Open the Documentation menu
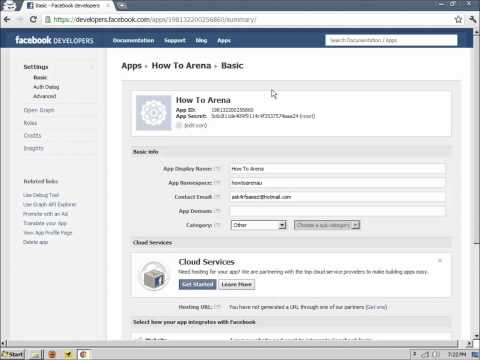 [x=133, y=40]
